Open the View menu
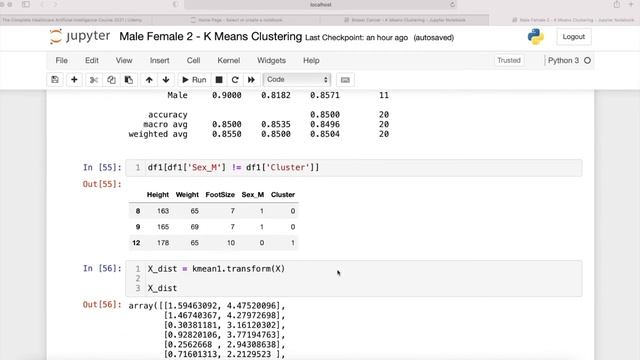Viewport: 640px width, 360px height. coord(124,60)
